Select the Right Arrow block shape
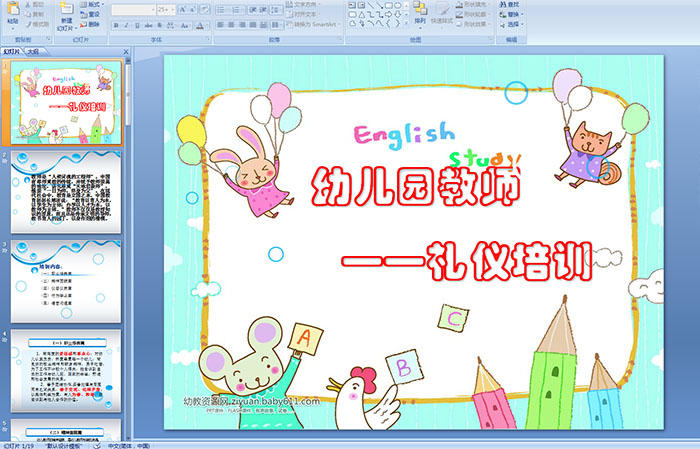The height and width of the screenshot is (449, 700). [x=388, y=14]
